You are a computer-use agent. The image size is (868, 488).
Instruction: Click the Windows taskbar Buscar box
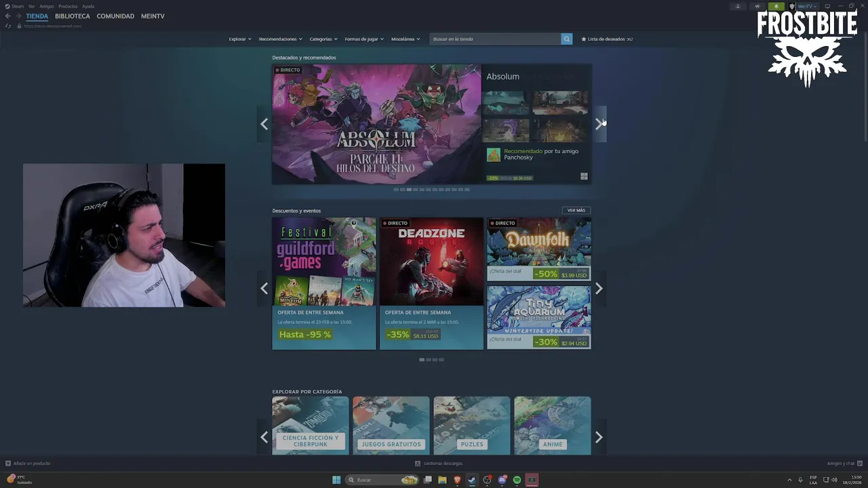382,480
